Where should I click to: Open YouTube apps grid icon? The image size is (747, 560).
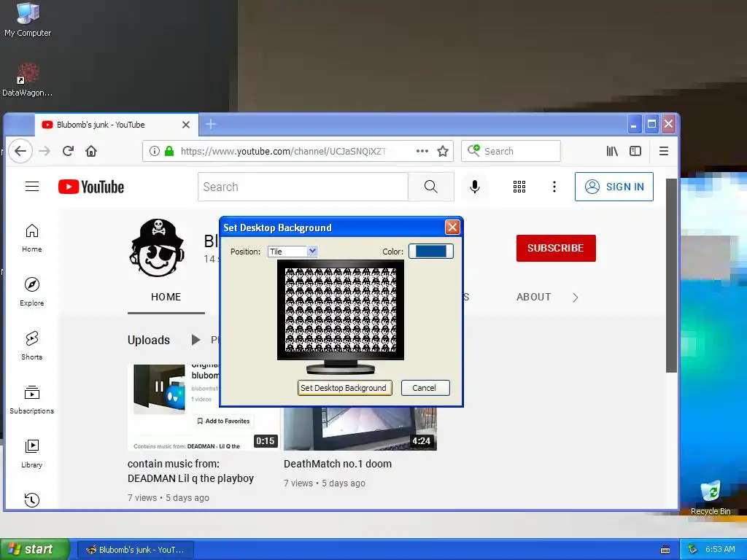[x=519, y=187]
